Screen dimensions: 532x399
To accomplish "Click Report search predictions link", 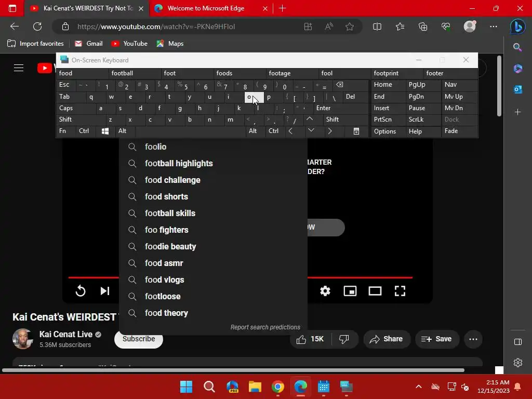I will coord(265,327).
